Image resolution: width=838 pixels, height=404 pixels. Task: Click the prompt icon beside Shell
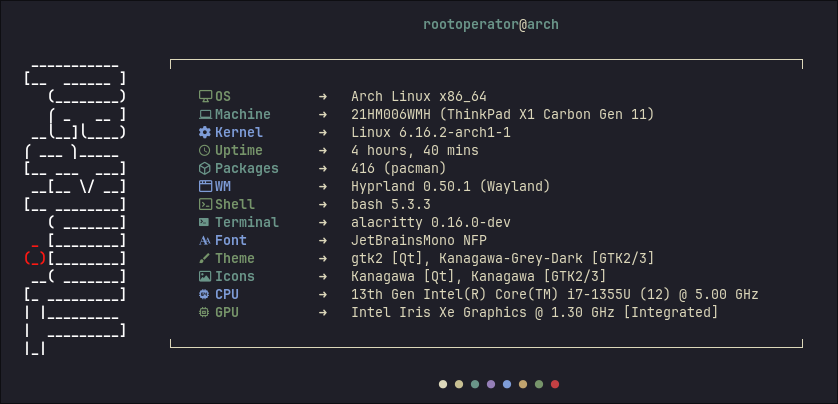tap(205, 204)
